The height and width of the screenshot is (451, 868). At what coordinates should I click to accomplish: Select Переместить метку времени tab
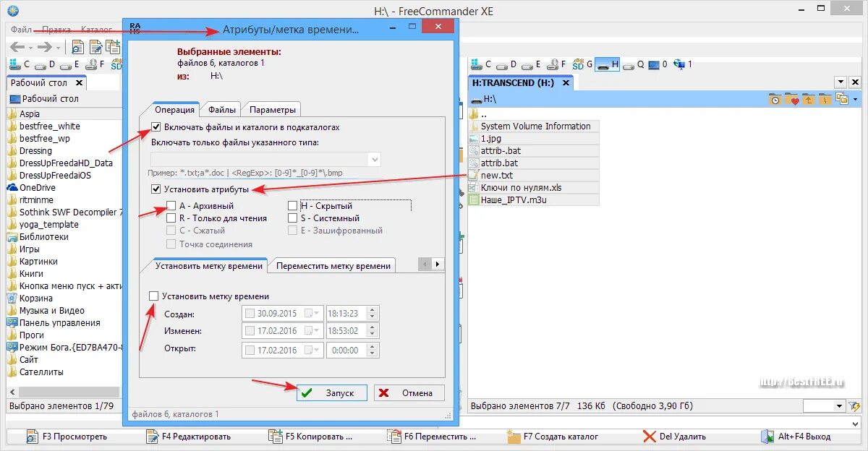click(x=333, y=266)
